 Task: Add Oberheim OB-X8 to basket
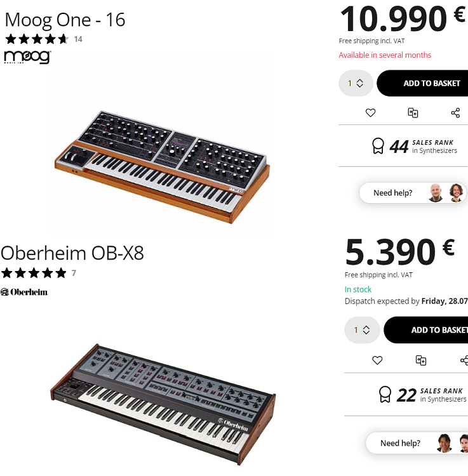426,330
